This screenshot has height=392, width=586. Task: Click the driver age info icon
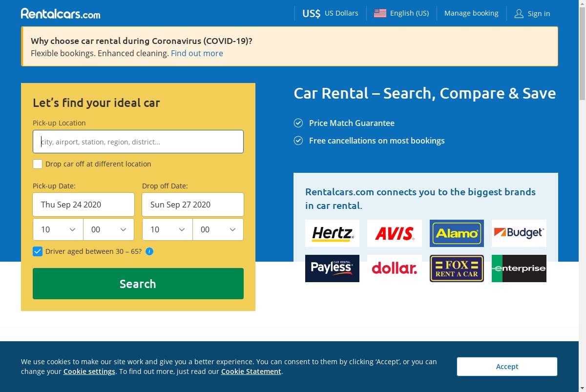(149, 251)
